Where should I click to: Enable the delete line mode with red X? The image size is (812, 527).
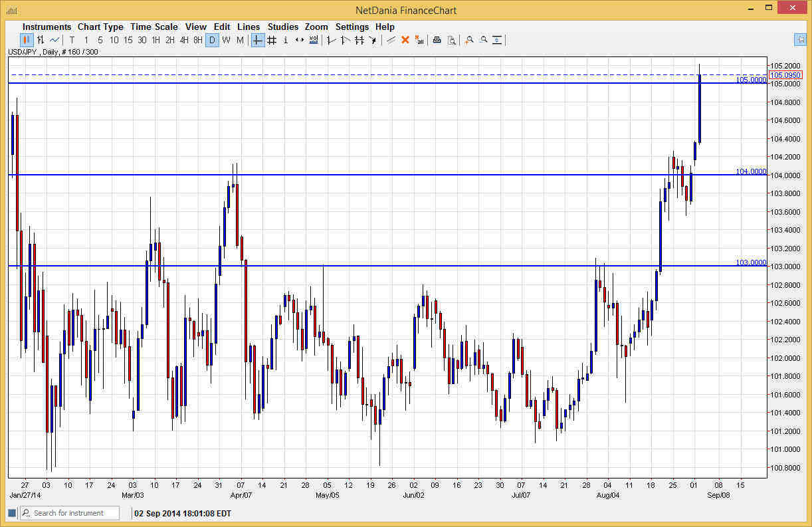coord(405,40)
